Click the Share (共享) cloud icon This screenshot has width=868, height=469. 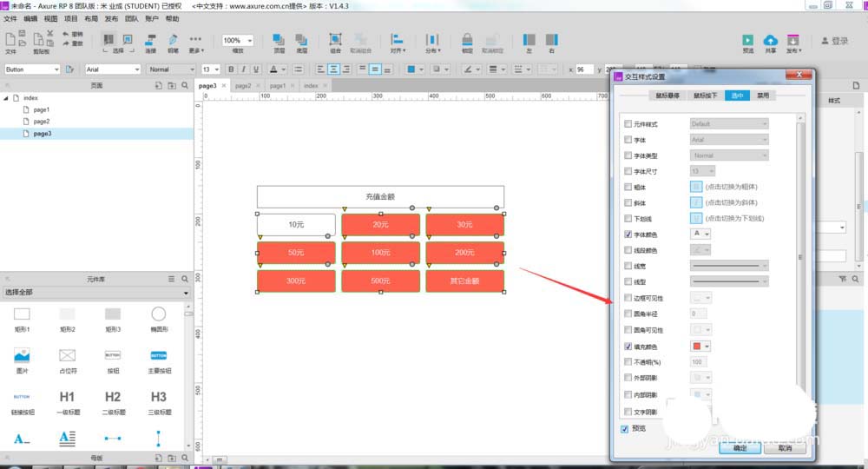(771, 40)
